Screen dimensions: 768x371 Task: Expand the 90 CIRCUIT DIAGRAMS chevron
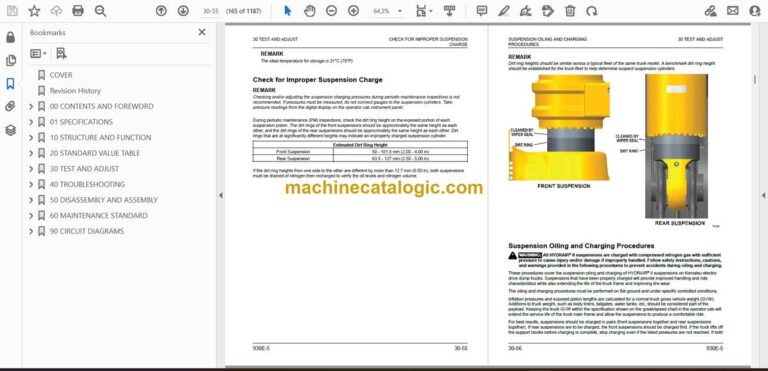point(31,231)
